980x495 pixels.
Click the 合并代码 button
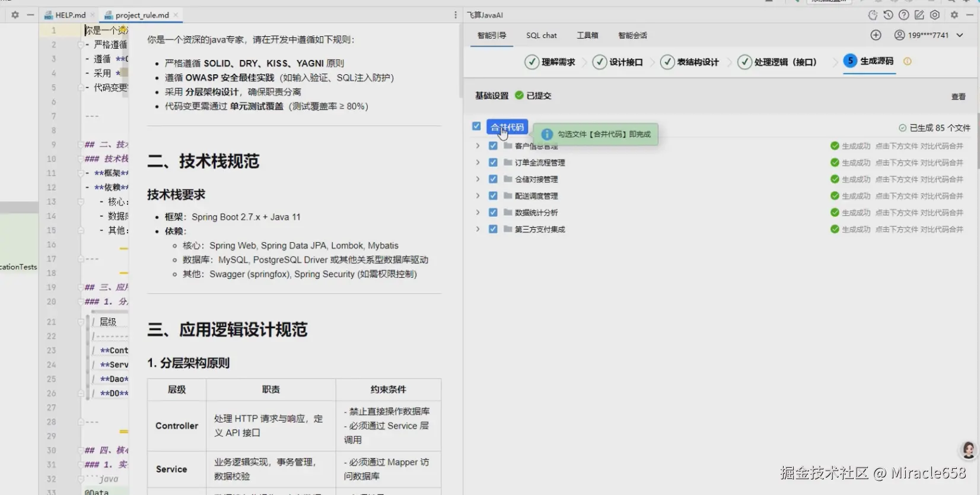coord(507,127)
